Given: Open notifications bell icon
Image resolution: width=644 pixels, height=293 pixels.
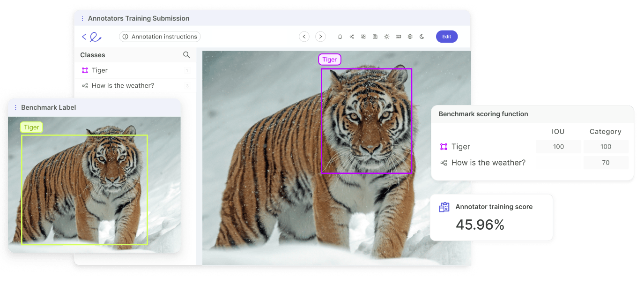Looking at the screenshot, I should pos(340,37).
